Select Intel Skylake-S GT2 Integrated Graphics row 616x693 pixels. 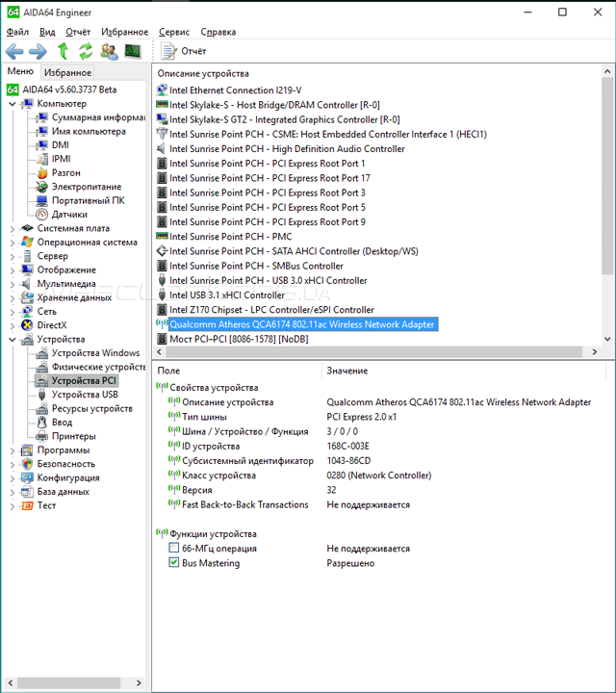pos(285,119)
